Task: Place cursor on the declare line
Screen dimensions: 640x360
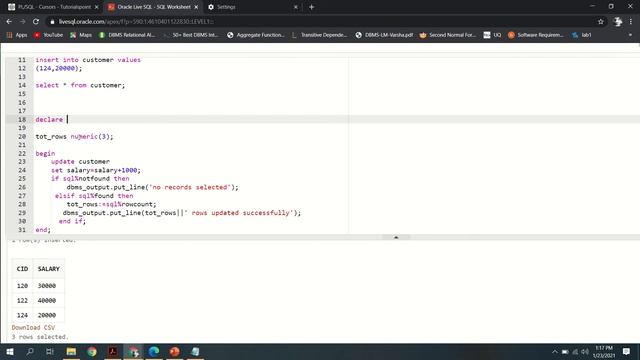Action: (49, 119)
